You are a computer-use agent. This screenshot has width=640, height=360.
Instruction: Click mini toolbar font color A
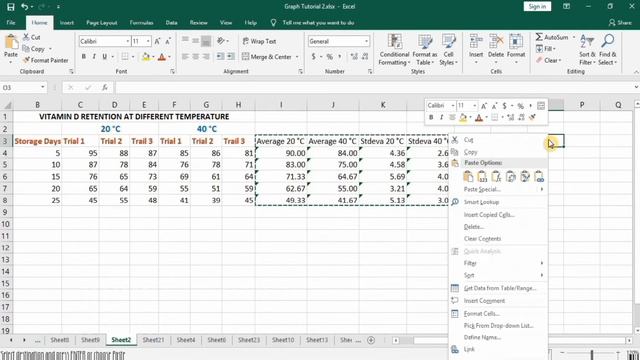click(479, 118)
